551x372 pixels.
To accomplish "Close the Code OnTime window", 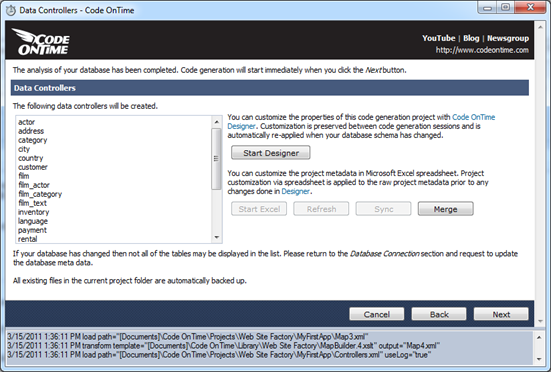I will 531,8.
